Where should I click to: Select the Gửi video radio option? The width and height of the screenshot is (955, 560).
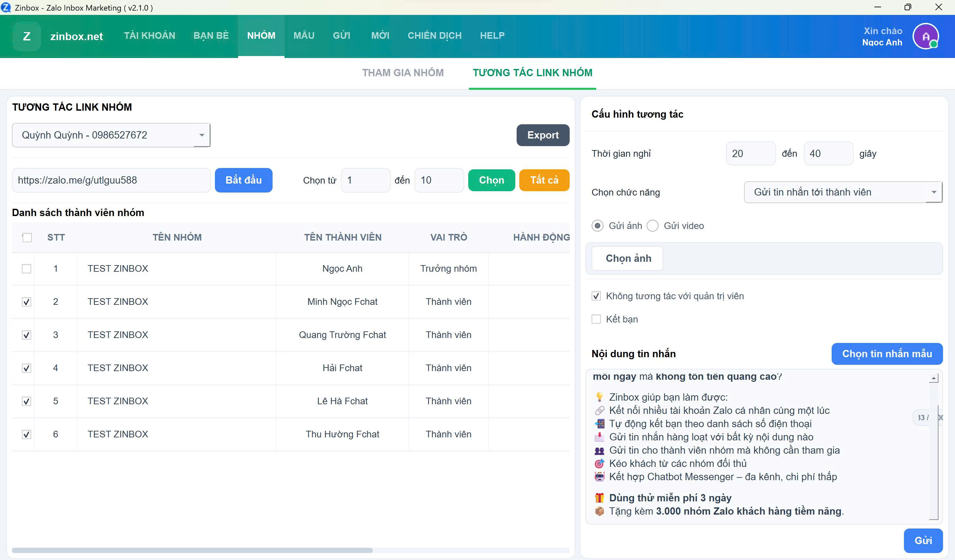click(x=652, y=226)
